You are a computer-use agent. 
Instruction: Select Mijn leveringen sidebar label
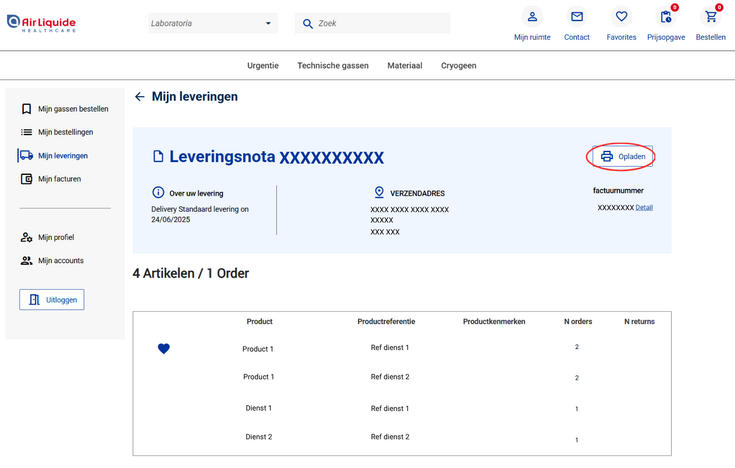click(63, 156)
